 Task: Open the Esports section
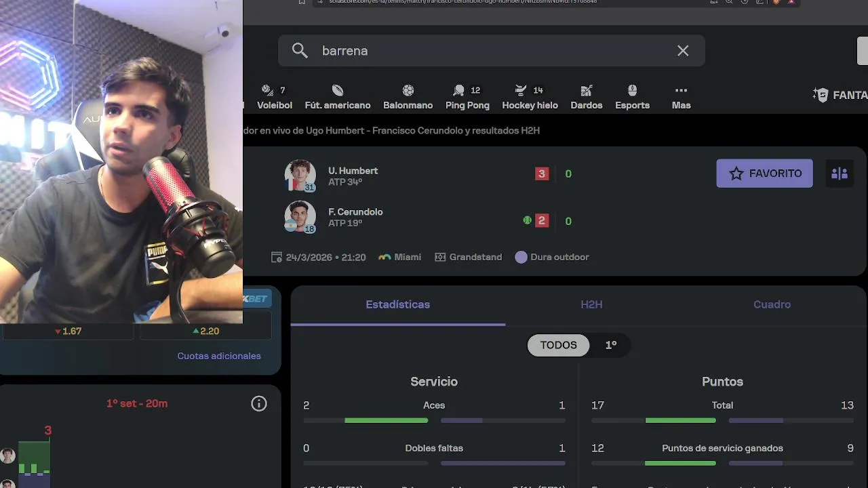632,98
